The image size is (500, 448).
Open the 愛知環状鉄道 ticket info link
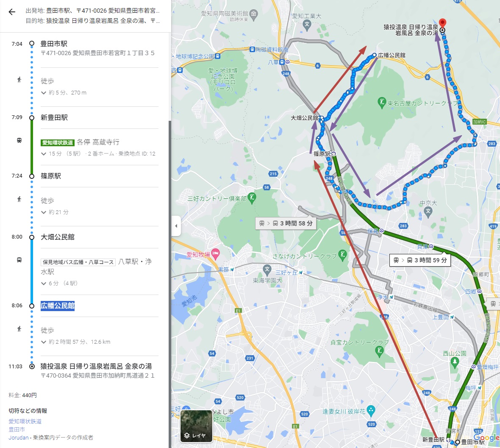(25, 421)
